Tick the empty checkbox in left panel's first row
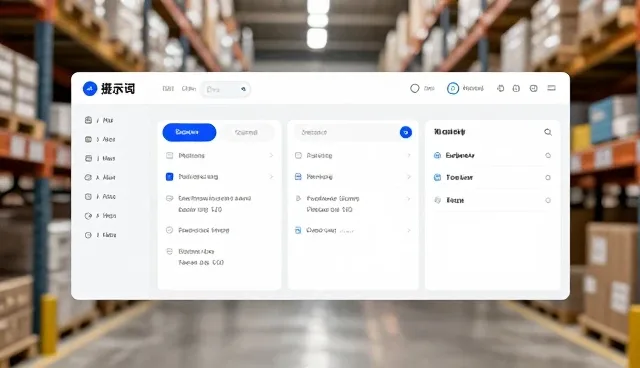 [x=169, y=155]
